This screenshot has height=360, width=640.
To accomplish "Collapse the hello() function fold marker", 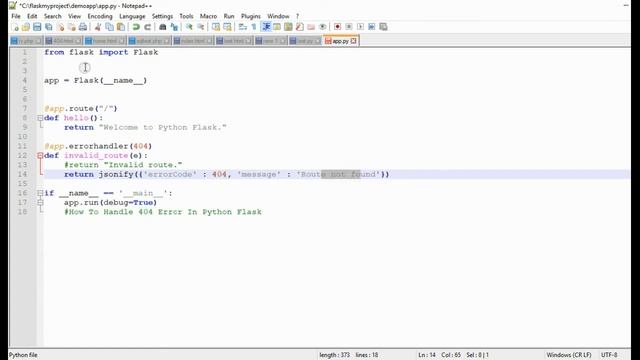I will (40, 118).
